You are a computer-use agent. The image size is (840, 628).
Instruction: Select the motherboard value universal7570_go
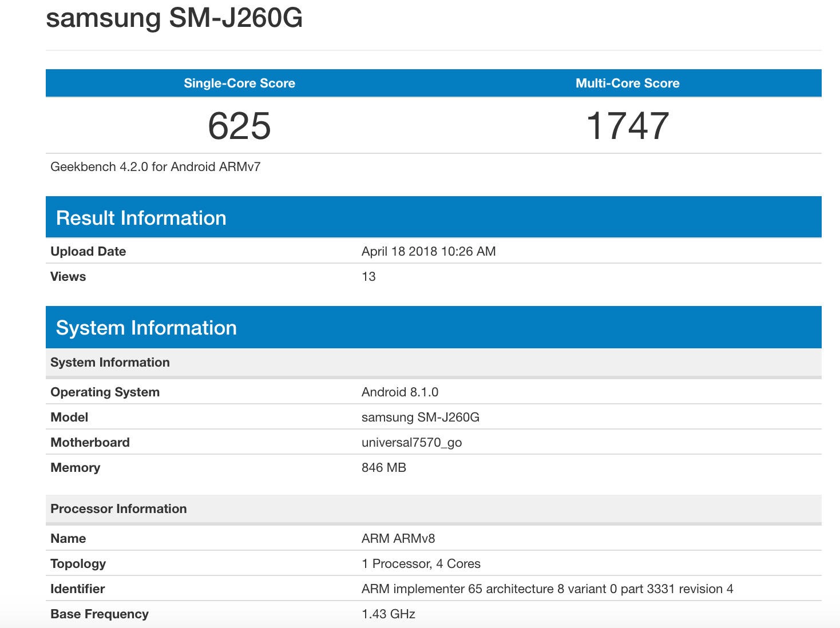point(411,443)
